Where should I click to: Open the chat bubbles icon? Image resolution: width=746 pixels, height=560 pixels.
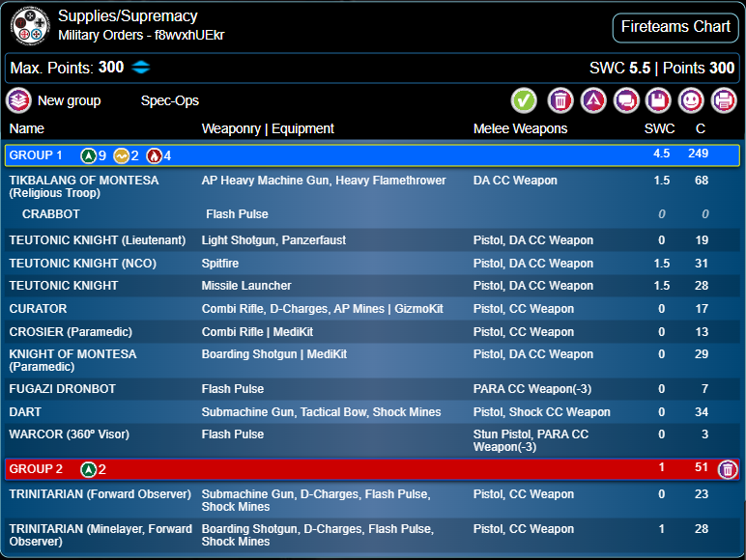click(x=625, y=100)
